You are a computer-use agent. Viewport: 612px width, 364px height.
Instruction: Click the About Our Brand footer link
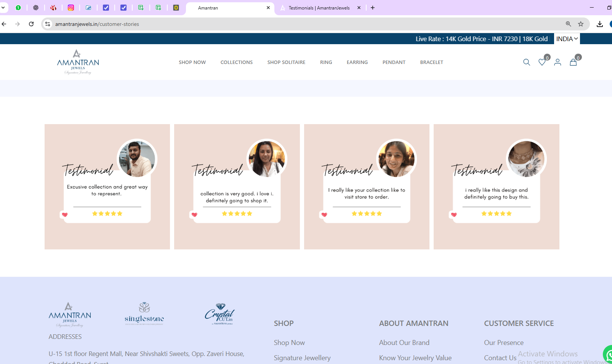[x=404, y=343]
